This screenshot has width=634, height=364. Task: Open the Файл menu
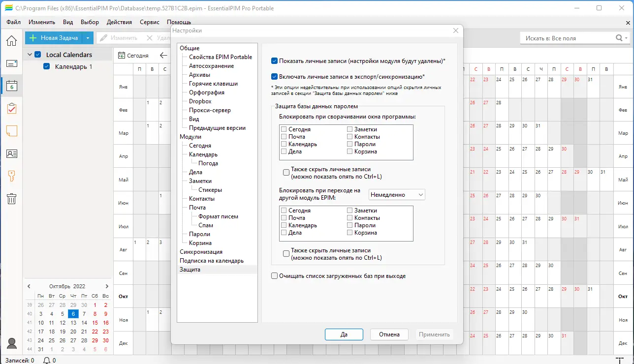(14, 22)
